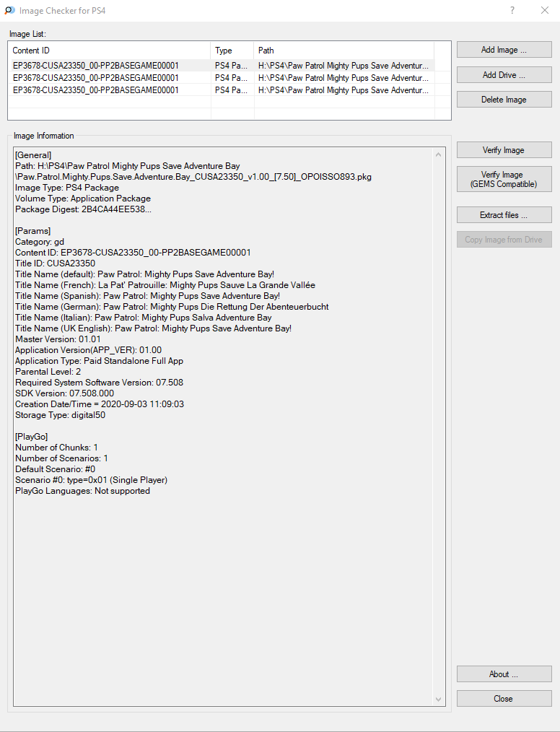Sort by Content ID column header
The height and width of the screenshot is (732, 560).
pyautogui.click(x=109, y=51)
